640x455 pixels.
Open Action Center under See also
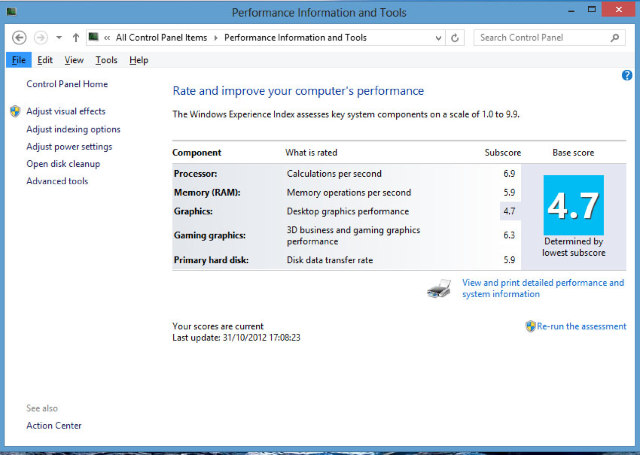pos(54,426)
